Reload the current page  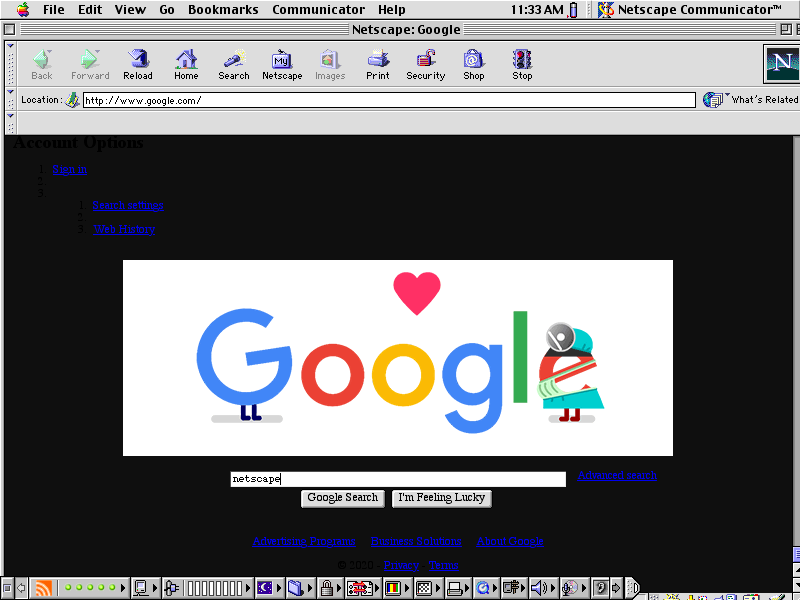[138, 65]
